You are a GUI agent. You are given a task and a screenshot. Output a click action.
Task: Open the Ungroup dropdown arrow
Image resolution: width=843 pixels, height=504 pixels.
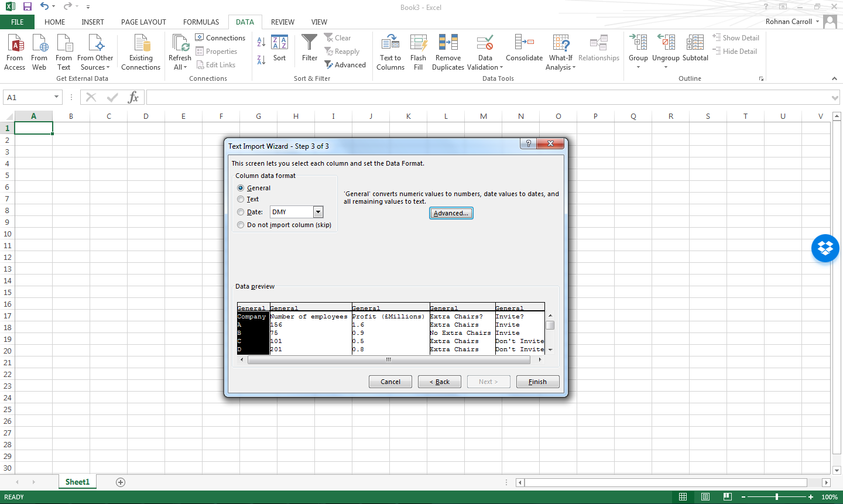[x=666, y=67]
